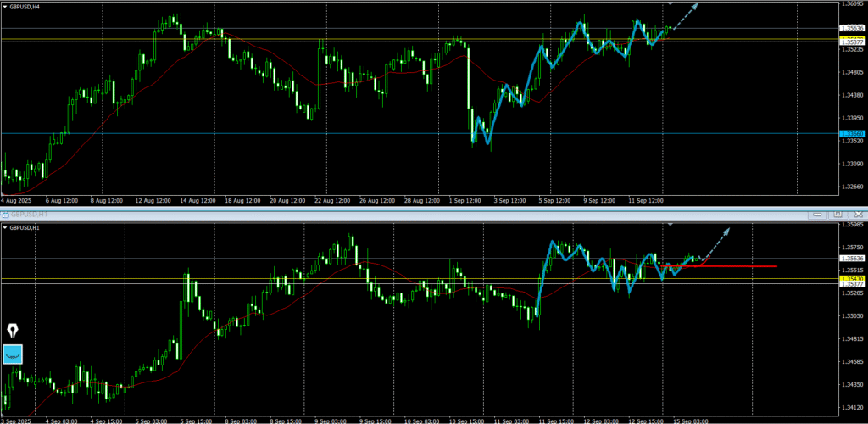This screenshot has height=424, width=868.
Task: Click the blue square icon below the pen
Action: (13, 354)
